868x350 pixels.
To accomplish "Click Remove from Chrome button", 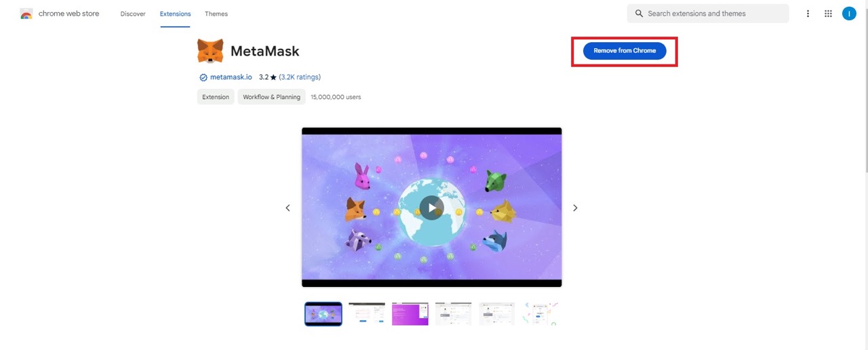I will point(625,51).
